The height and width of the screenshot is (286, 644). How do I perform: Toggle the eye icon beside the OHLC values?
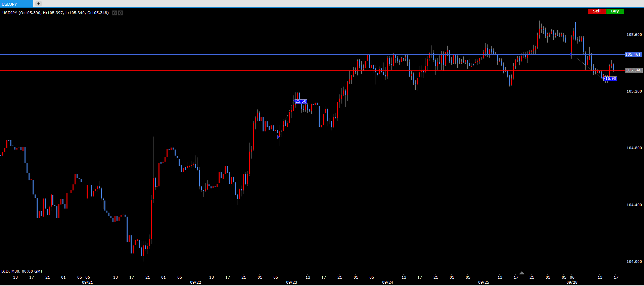click(114, 13)
